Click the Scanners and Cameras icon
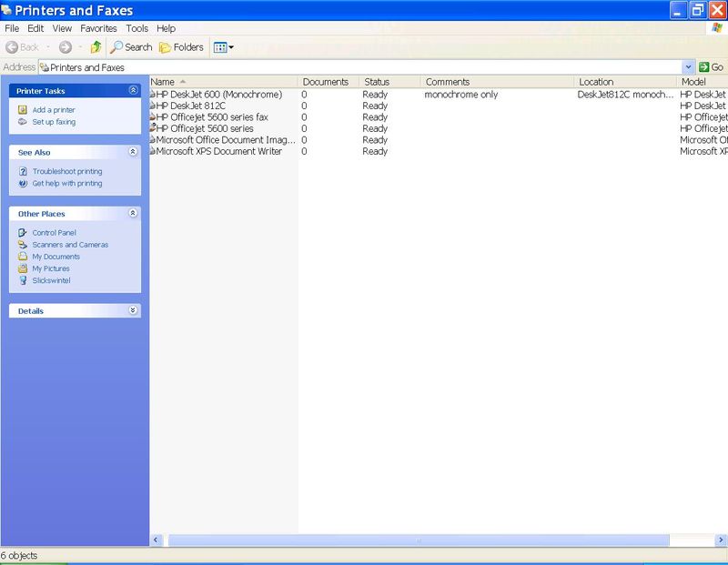The image size is (728, 565). coord(23,244)
